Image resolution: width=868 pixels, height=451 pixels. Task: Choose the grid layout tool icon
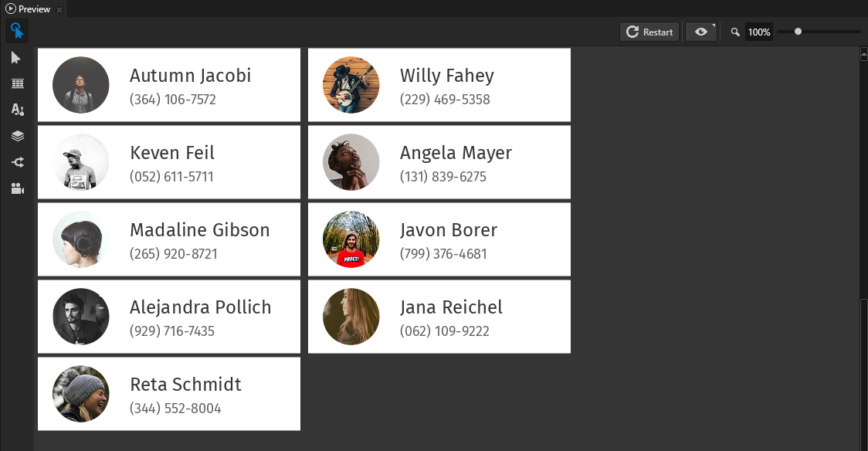coord(17,83)
